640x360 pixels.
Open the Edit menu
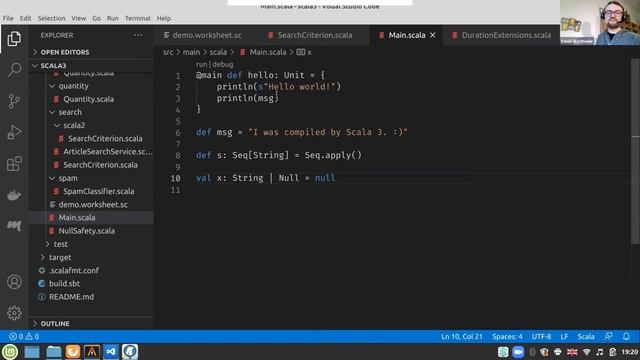click(x=25, y=18)
